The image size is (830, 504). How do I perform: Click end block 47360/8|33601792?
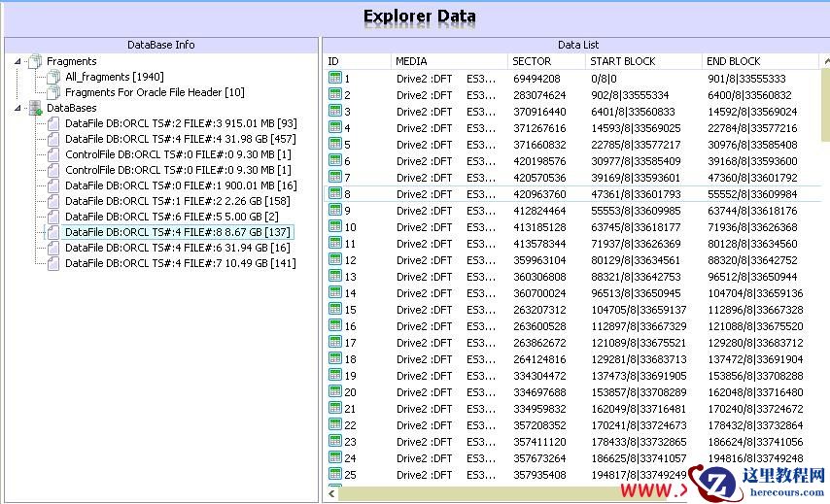(x=752, y=178)
